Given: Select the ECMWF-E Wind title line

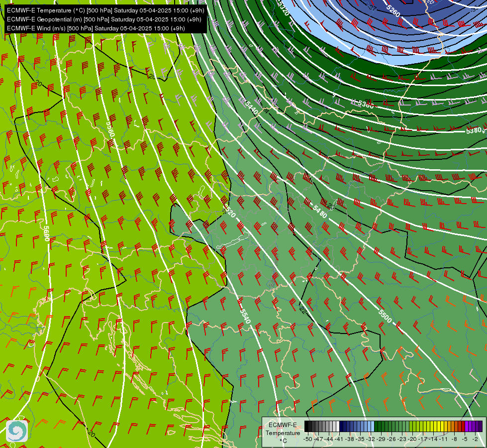Looking at the screenshot, I should [x=96, y=28].
